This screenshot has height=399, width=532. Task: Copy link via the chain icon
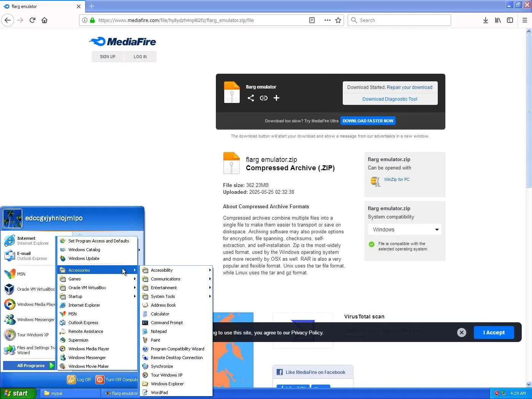point(264,98)
